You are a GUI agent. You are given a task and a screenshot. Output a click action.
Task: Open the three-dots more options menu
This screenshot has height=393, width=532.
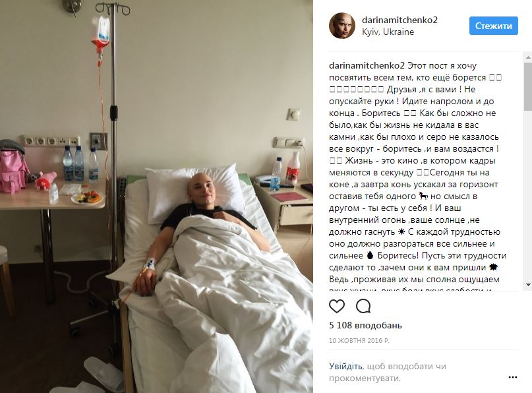(x=513, y=377)
